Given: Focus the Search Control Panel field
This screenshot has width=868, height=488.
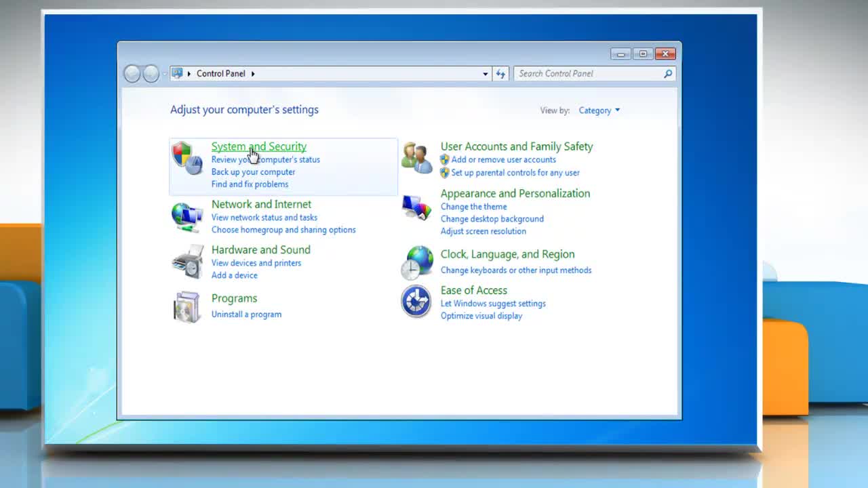Looking at the screenshot, I should [594, 73].
